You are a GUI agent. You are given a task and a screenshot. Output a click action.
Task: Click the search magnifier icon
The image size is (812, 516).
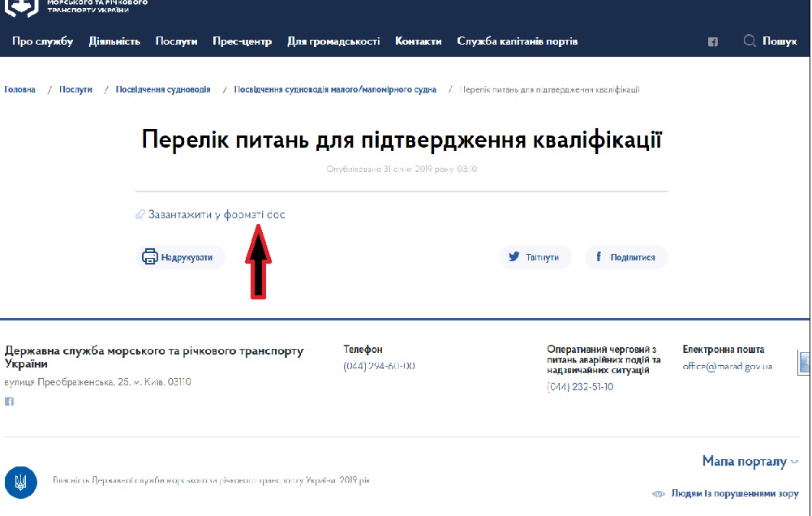pos(750,41)
